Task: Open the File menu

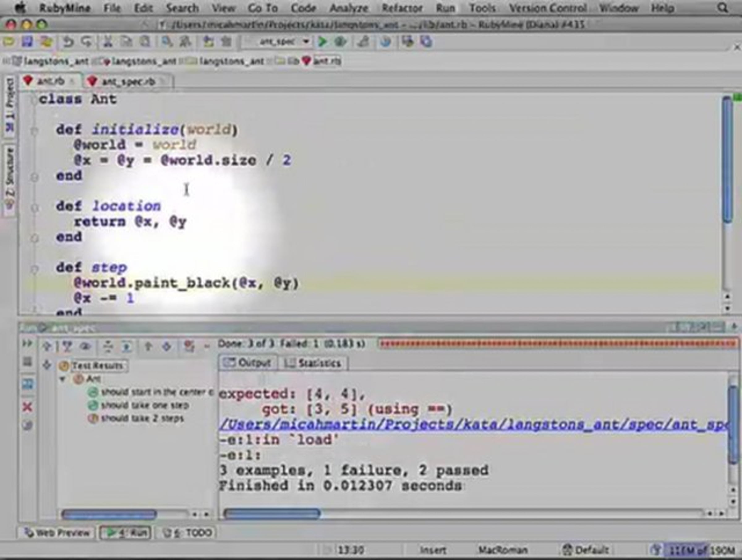Action: pyautogui.click(x=112, y=8)
